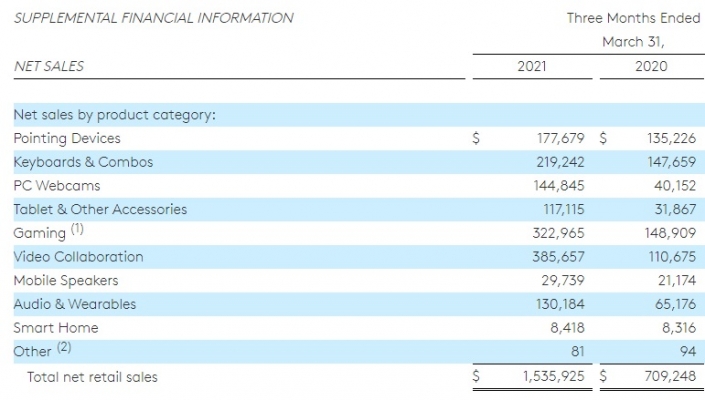The image size is (705, 400).
Task: Click footnote marker (2) beside Other
Action: [x=64, y=347]
